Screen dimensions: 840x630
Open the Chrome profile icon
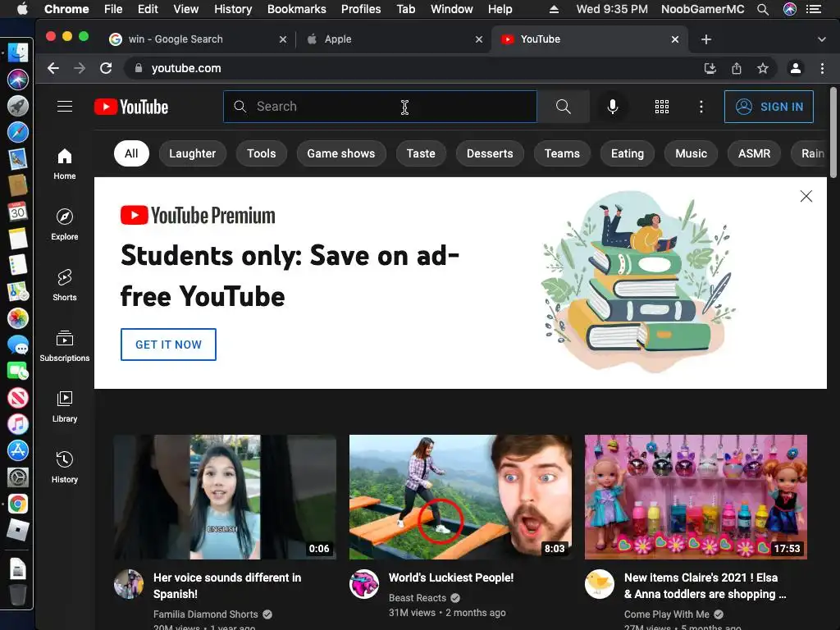pyautogui.click(x=796, y=68)
